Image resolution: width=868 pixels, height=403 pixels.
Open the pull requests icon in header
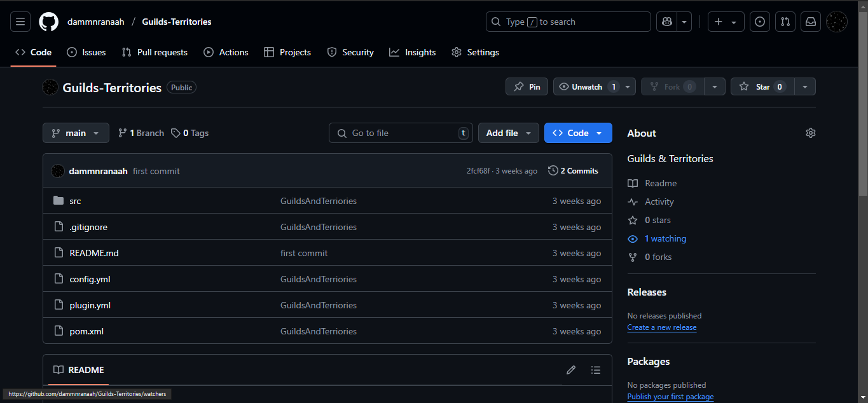tap(785, 22)
